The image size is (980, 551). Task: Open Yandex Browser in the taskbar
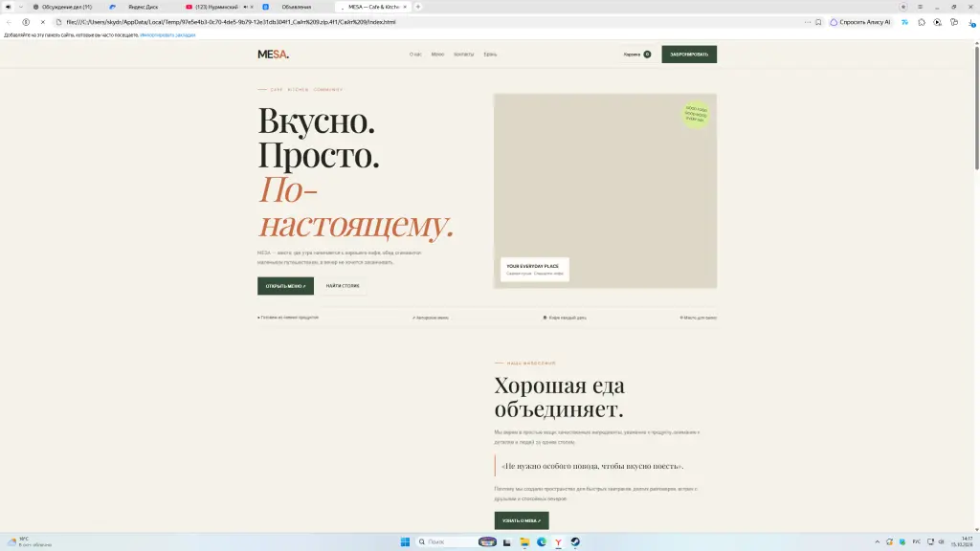558,541
